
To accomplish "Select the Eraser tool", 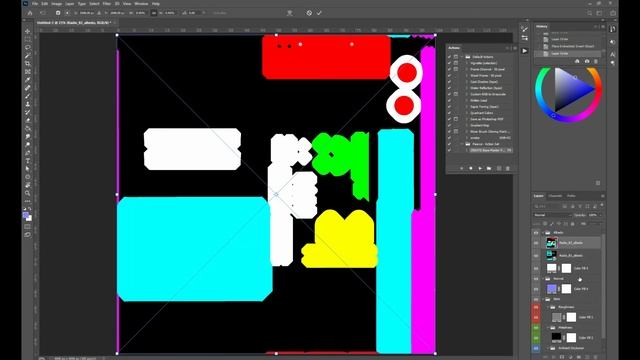I will click(x=28, y=120).
